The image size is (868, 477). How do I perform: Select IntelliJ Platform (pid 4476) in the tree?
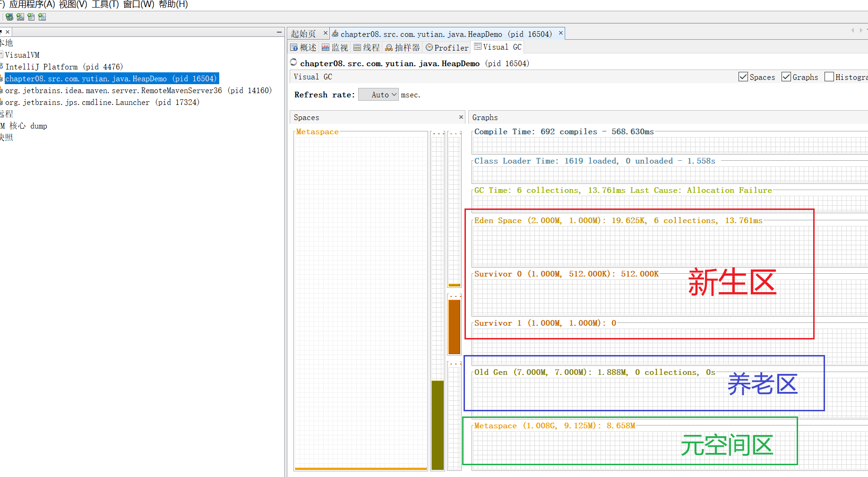pos(64,67)
